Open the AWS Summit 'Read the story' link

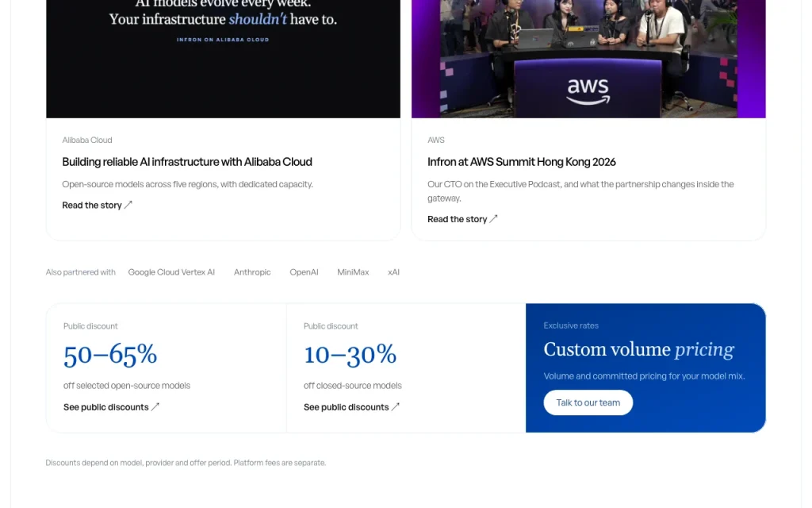[x=462, y=219]
